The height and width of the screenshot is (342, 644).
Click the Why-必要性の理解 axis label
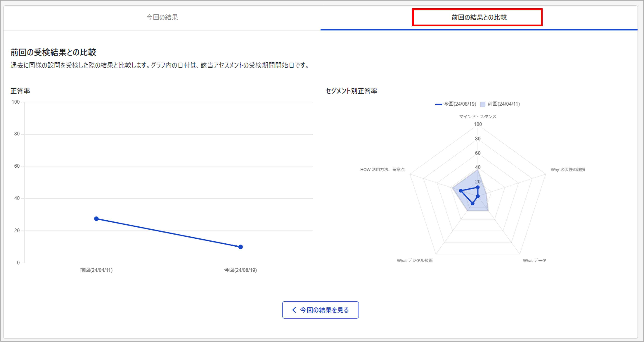coord(568,170)
